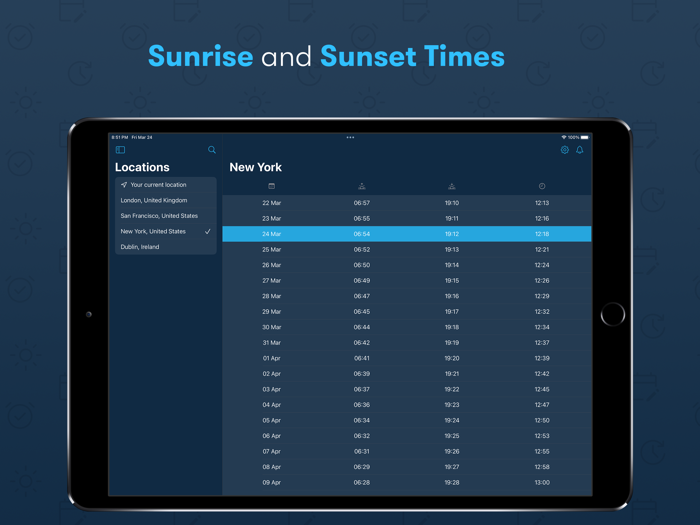700x525 pixels.
Task: Click the Locations heading
Action: (142, 167)
